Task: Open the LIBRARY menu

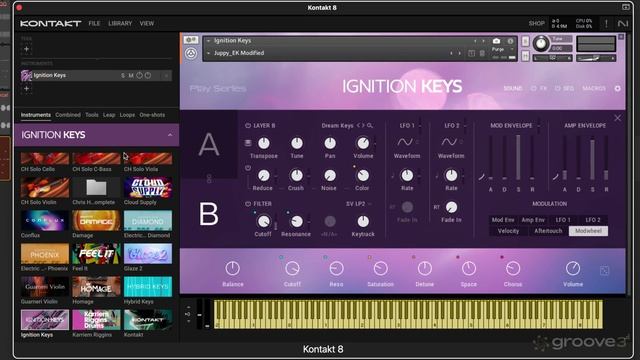Action: pyautogui.click(x=120, y=24)
